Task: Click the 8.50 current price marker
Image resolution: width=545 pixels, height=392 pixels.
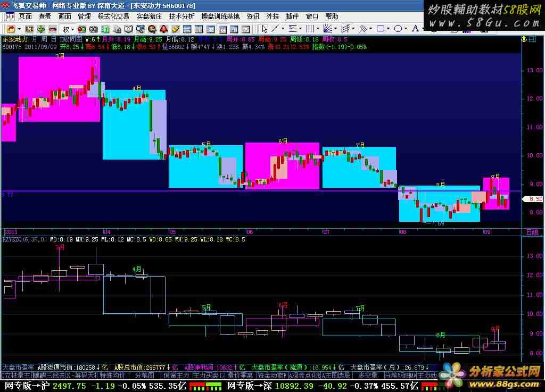Action: [533, 199]
